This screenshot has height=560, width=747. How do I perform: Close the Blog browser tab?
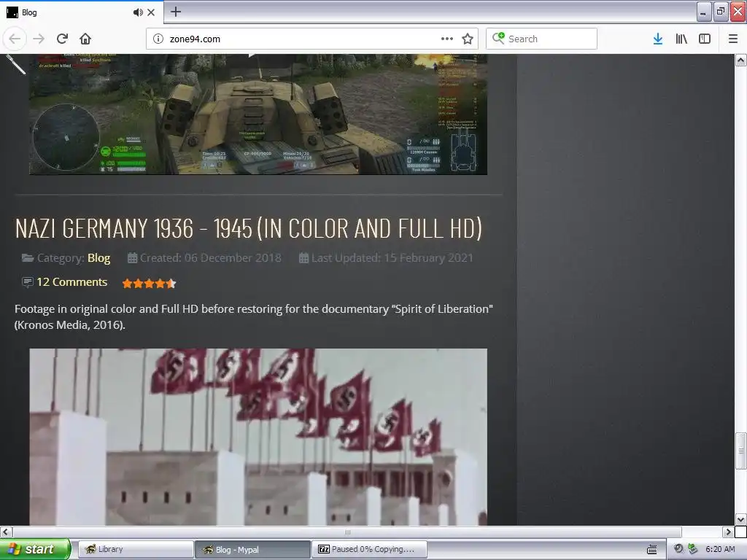[151, 12]
